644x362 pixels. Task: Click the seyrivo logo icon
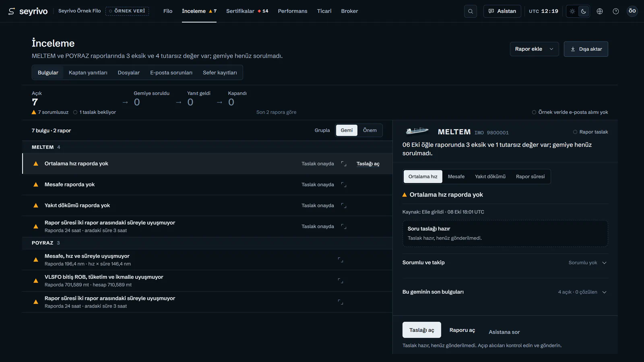[12, 11]
